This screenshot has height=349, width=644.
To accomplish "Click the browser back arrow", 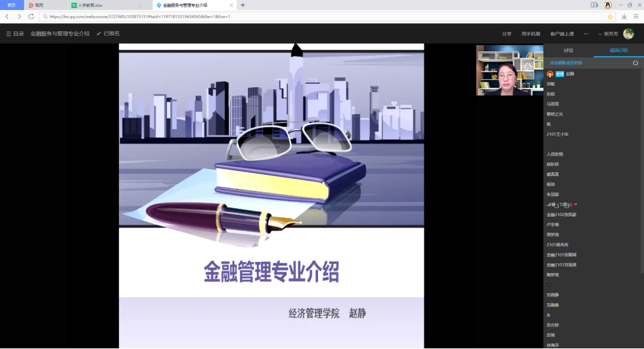I will coord(7,16).
